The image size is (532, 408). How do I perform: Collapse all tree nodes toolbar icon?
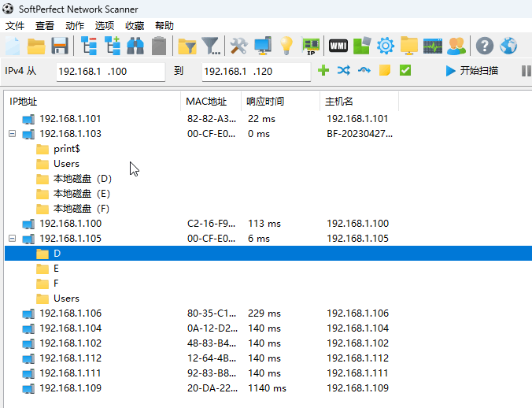click(89, 46)
